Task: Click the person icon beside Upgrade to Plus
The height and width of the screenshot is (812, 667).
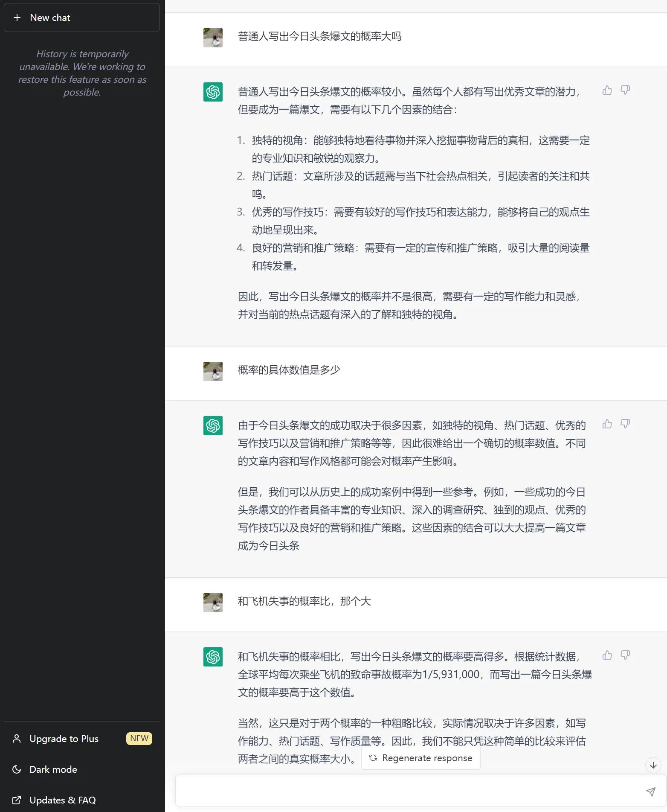Action: (x=17, y=739)
